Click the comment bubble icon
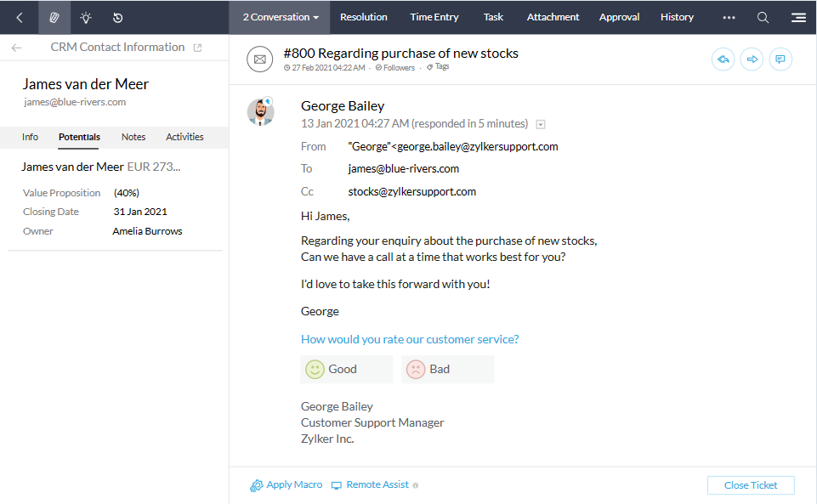Viewport: 817px width, 504px height. coord(780,59)
